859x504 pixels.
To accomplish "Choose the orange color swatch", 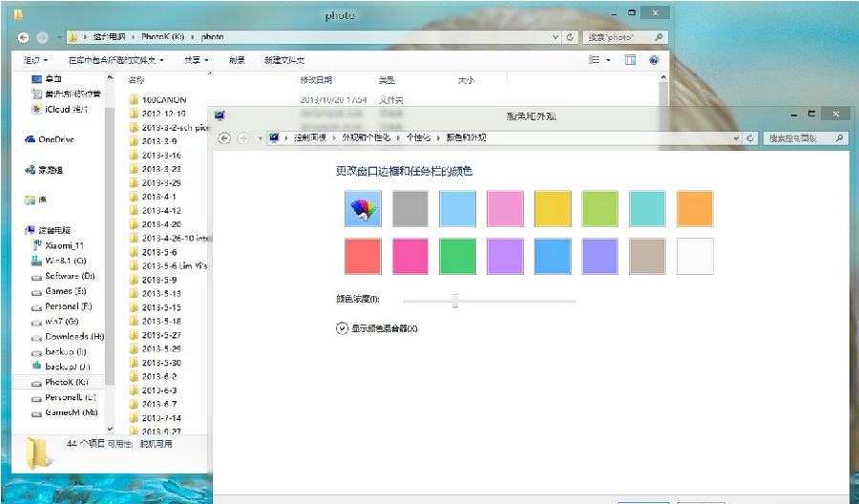I will click(x=695, y=208).
